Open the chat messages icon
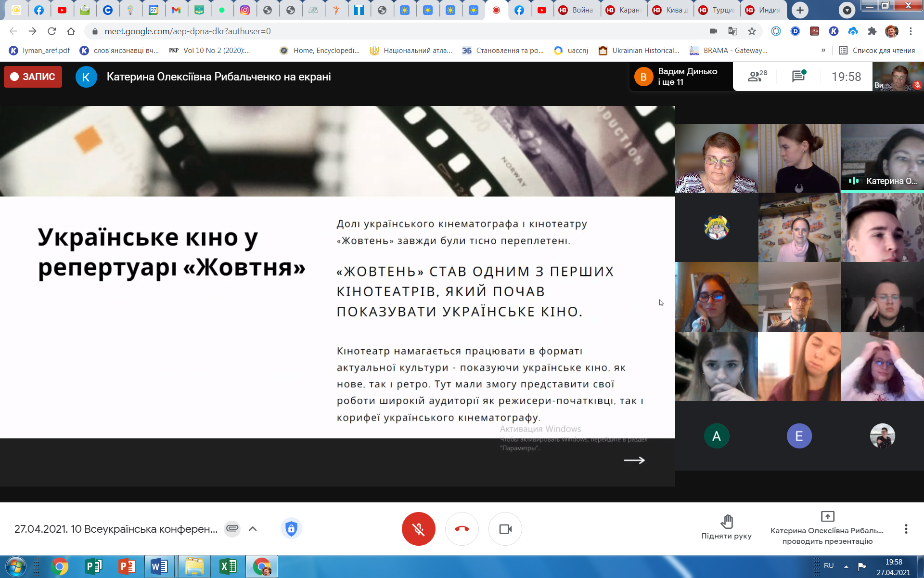Viewport: 924px width, 578px height. [798, 76]
